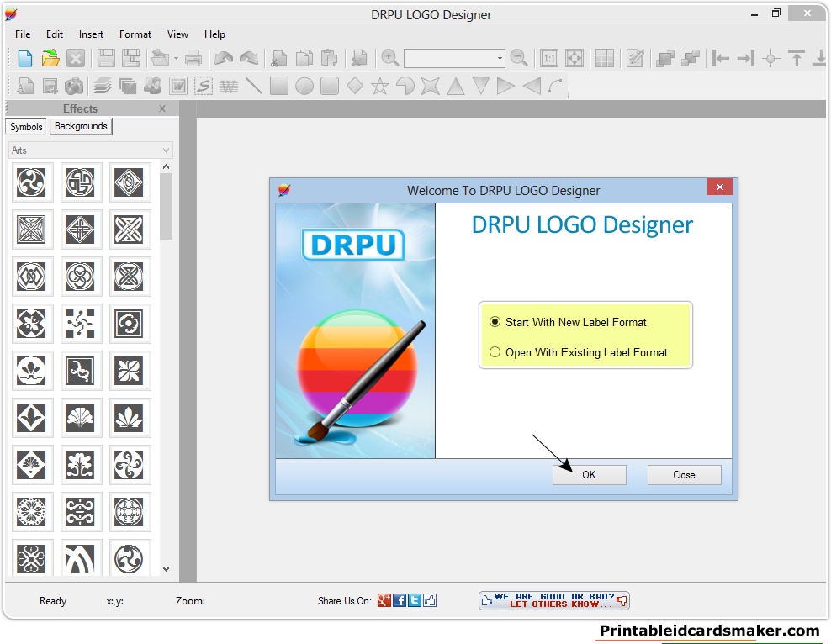Select the first triskelion symbol thumbnail
This screenshot has width=831, height=644.
point(31,182)
